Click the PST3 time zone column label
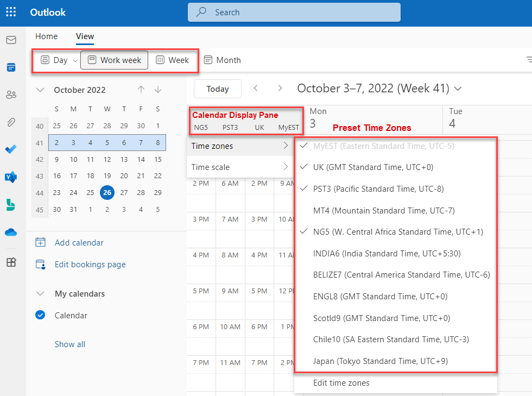 [x=230, y=127]
